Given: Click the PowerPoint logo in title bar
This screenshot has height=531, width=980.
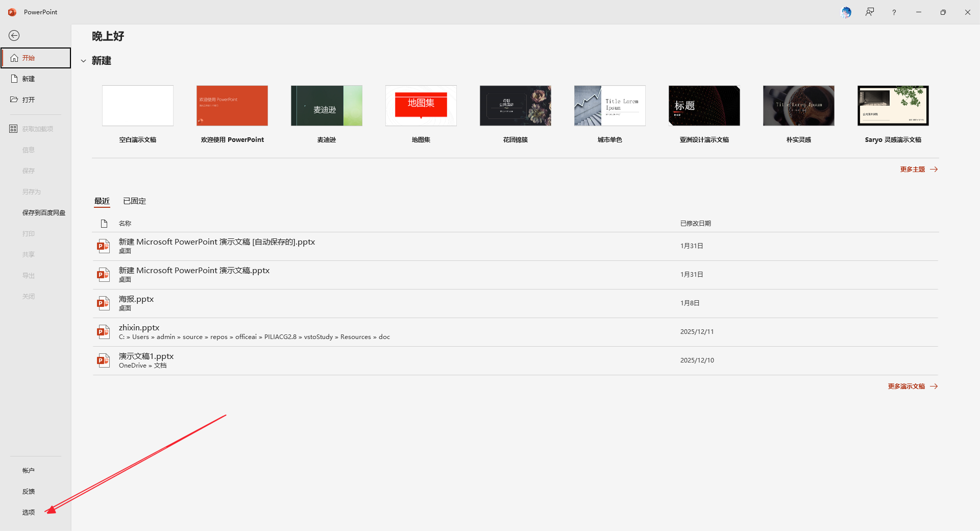Looking at the screenshot, I should (x=12, y=12).
